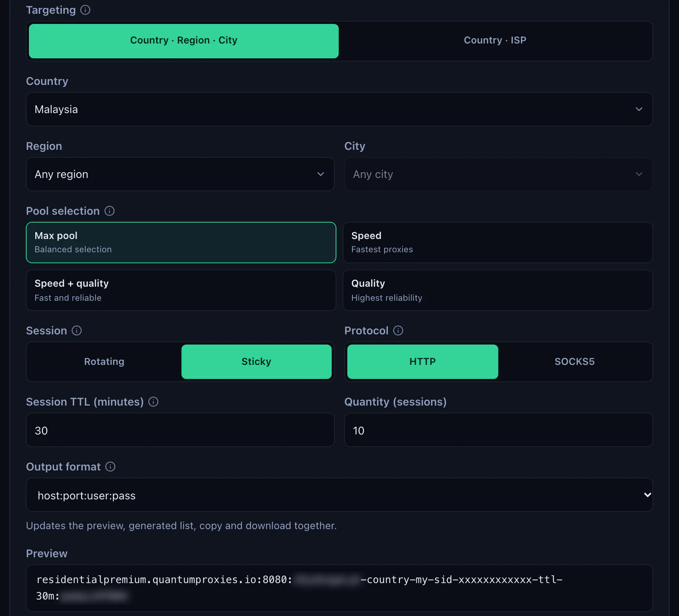The width and height of the screenshot is (679, 616).
Task: Click the Targeting info icon
Action: click(85, 10)
